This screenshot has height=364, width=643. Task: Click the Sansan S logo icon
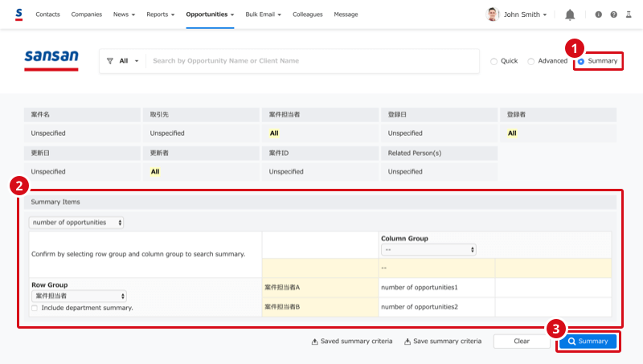(18, 14)
